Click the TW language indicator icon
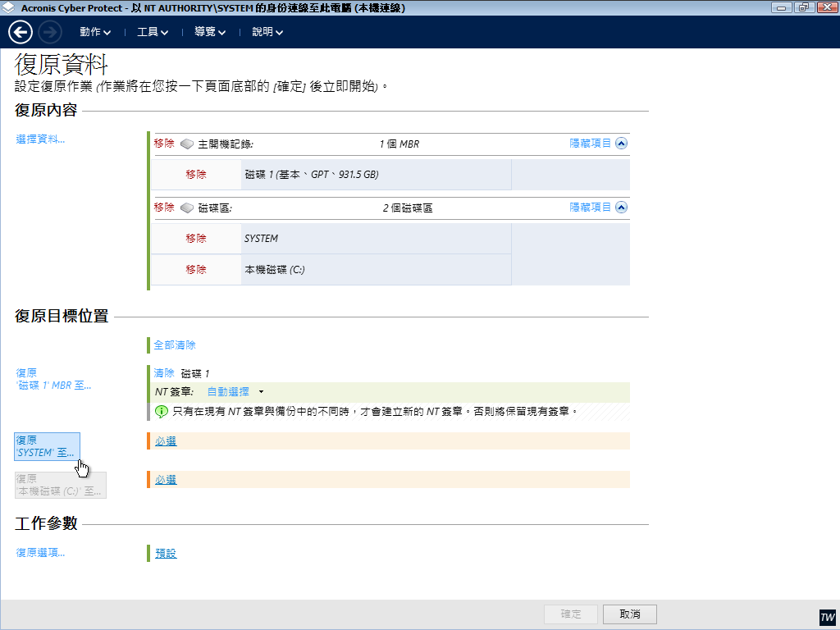This screenshot has width=840, height=630. click(827, 617)
